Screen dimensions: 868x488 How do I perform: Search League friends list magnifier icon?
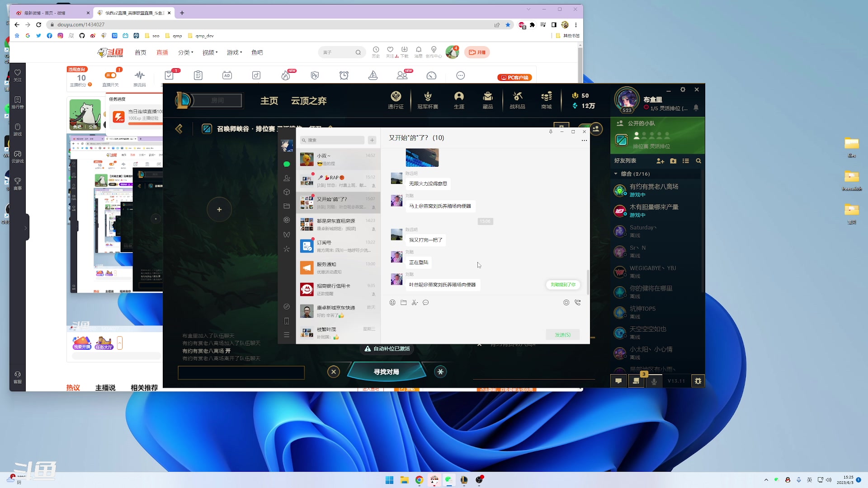click(x=698, y=161)
